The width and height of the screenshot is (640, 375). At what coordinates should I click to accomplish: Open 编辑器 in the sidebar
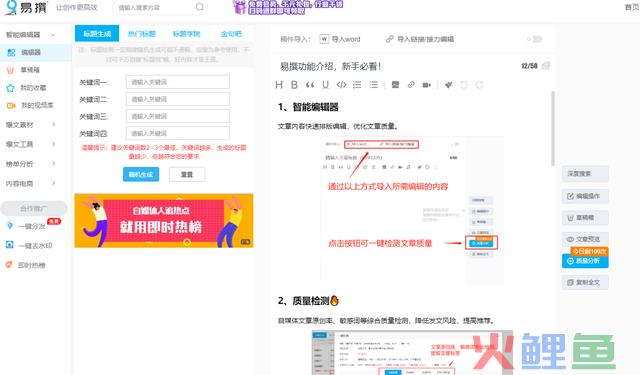(x=36, y=52)
